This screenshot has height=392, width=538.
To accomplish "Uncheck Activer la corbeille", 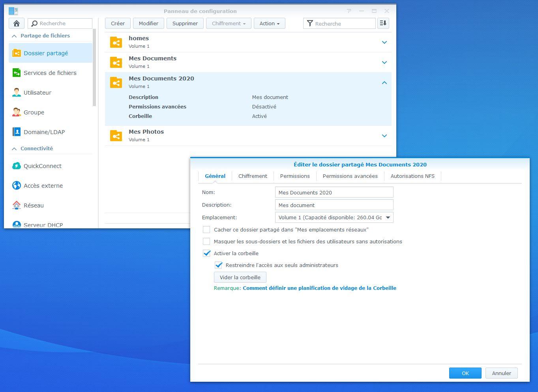I will click(206, 253).
